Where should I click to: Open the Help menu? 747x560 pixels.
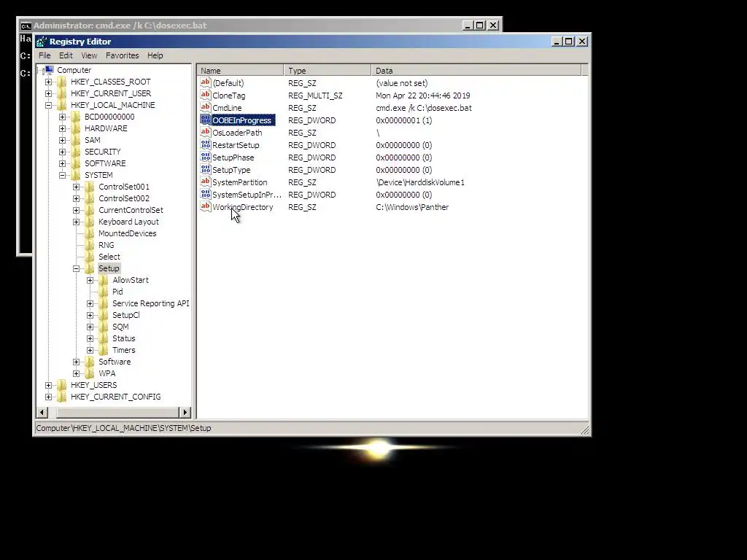point(155,55)
